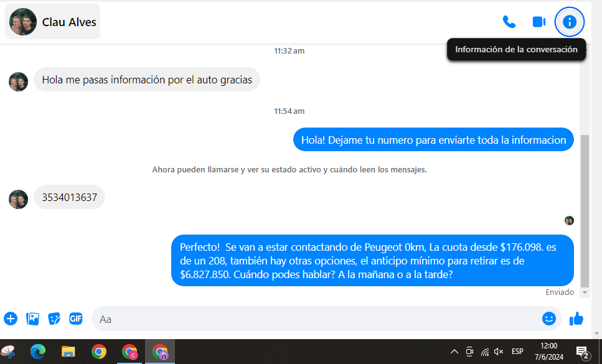Select the Peugeot 0km quote message
The height and width of the screenshot is (364, 602).
coord(372,261)
